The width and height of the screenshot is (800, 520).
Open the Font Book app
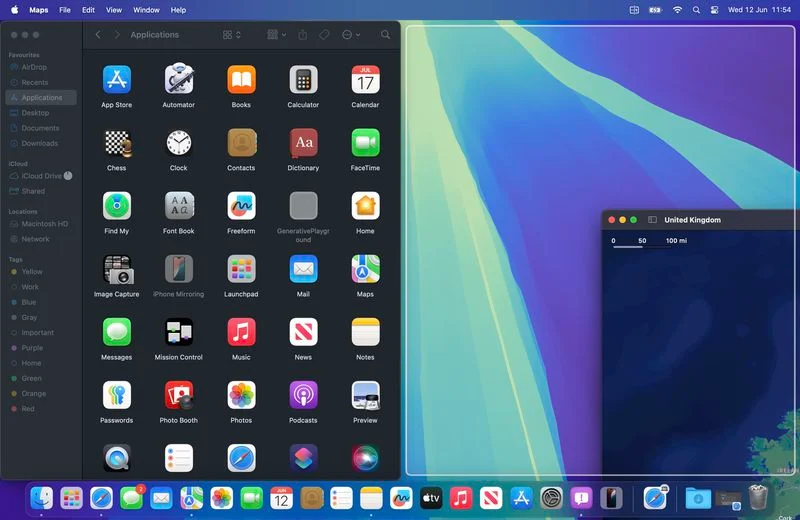179,206
